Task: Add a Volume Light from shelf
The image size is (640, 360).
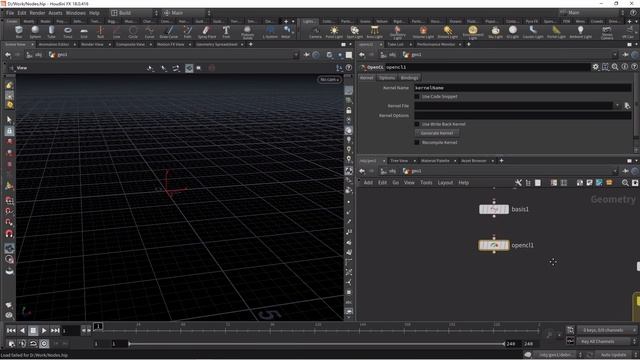Action: [x=423, y=32]
